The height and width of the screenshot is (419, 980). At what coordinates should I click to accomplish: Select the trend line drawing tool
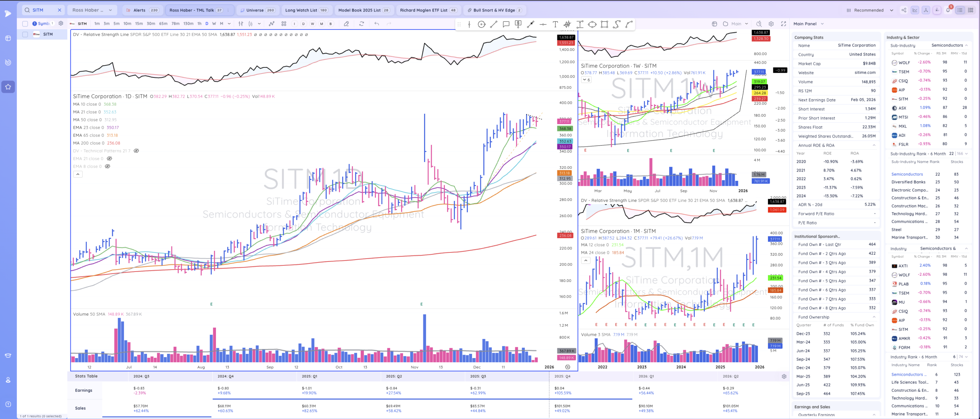pos(494,24)
